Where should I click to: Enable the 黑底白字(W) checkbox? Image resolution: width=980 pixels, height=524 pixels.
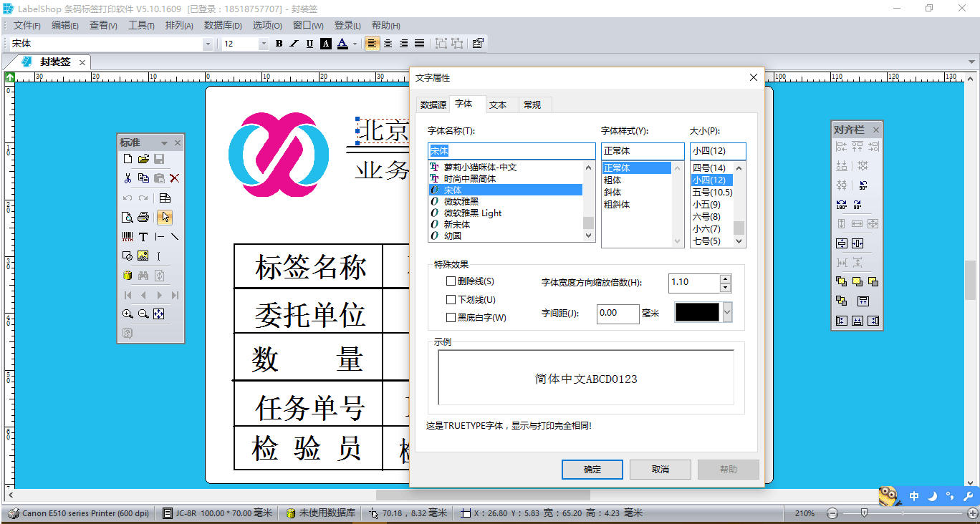click(x=451, y=318)
